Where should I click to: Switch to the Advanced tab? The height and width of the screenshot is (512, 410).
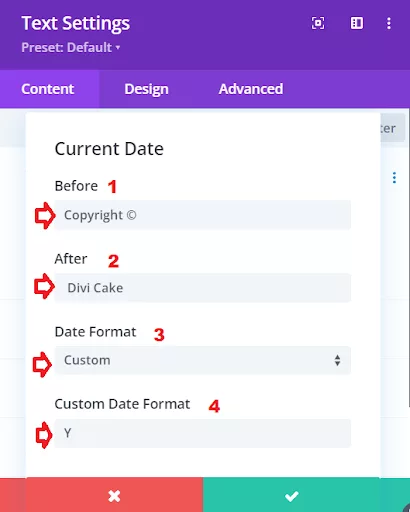(x=251, y=89)
